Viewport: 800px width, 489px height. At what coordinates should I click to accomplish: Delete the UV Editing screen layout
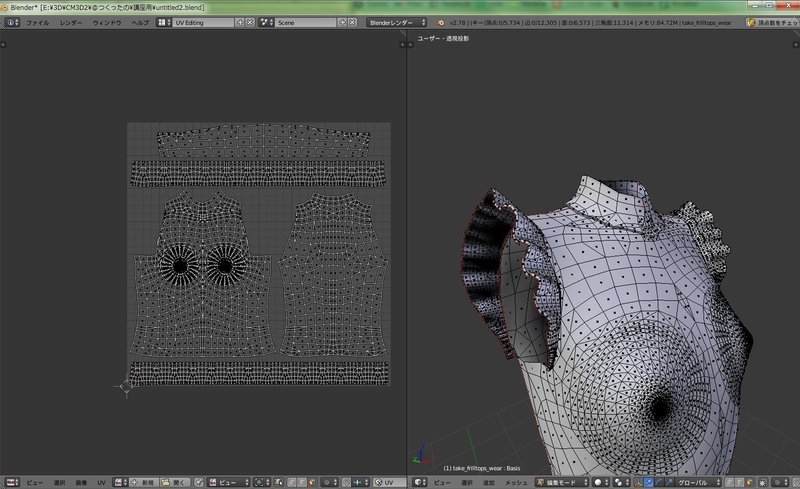[x=250, y=22]
